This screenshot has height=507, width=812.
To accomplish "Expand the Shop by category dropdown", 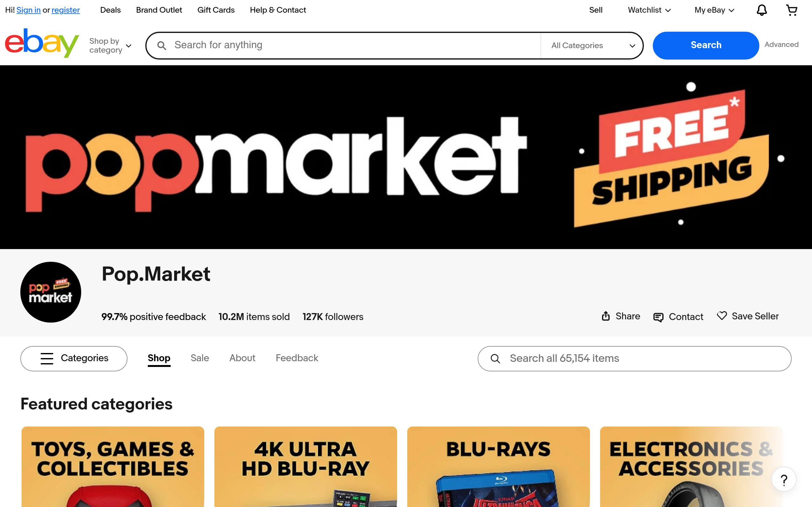I will point(110,45).
